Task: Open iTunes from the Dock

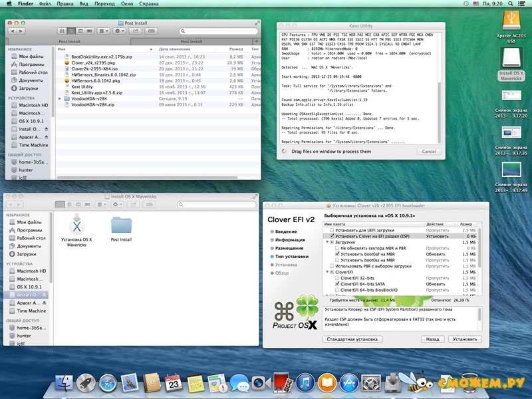Action: 305,383
